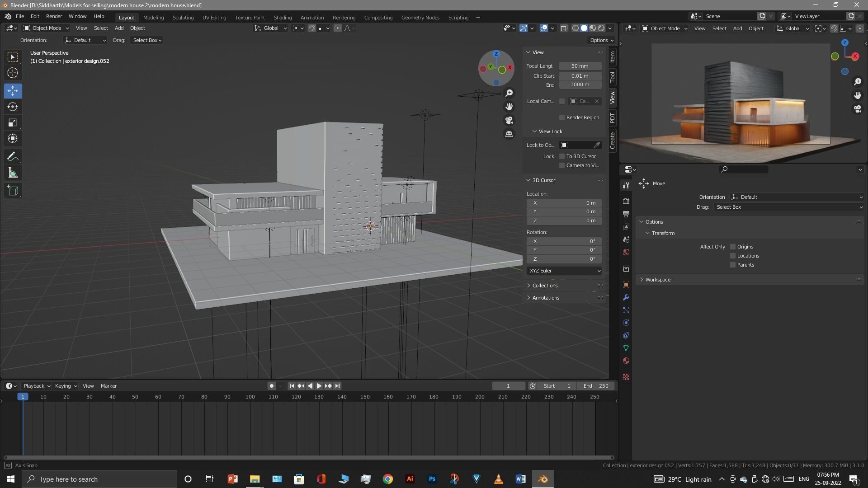Open the Options popover in main viewport
The image size is (868, 488).
tap(601, 40)
